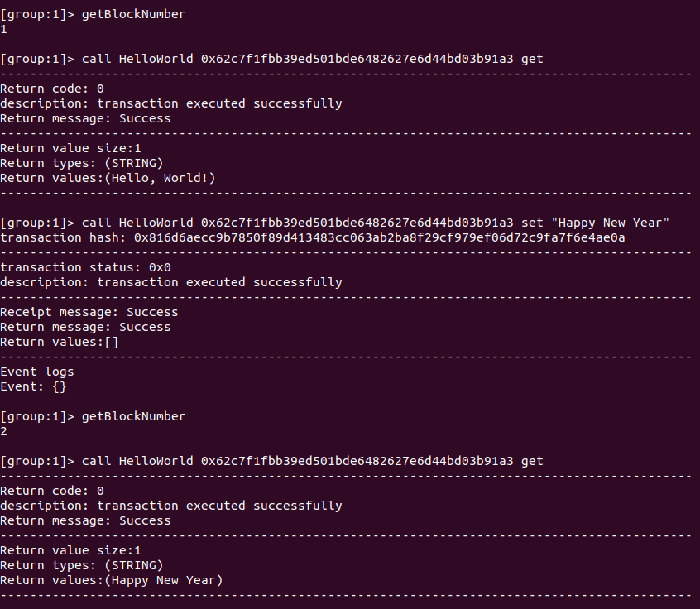Click the "get" keyword in the last command

click(532, 461)
